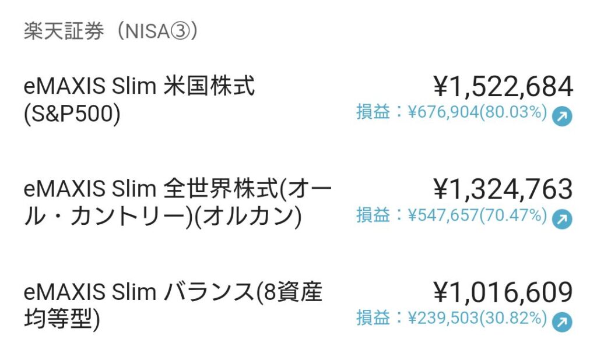Screen dimensions: 597x364
Task: Click the 70.47% gain percentage
Action: click(x=513, y=215)
